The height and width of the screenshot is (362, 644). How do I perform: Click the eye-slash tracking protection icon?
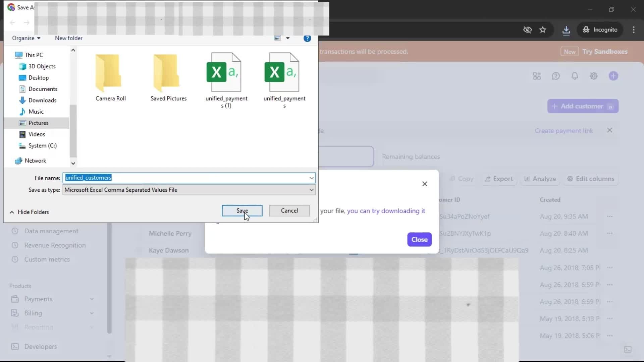pyautogui.click(x=527, y=30)
